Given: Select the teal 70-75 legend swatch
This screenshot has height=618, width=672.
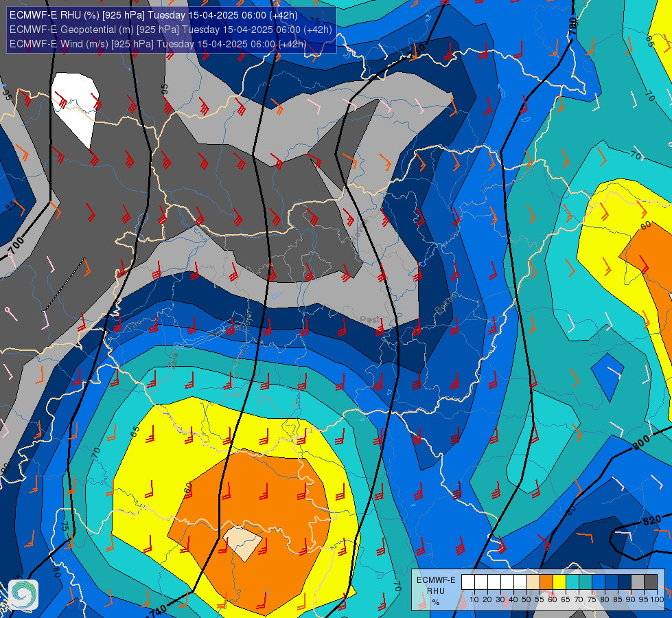Looking at the screenshot, I should point(586,582).
